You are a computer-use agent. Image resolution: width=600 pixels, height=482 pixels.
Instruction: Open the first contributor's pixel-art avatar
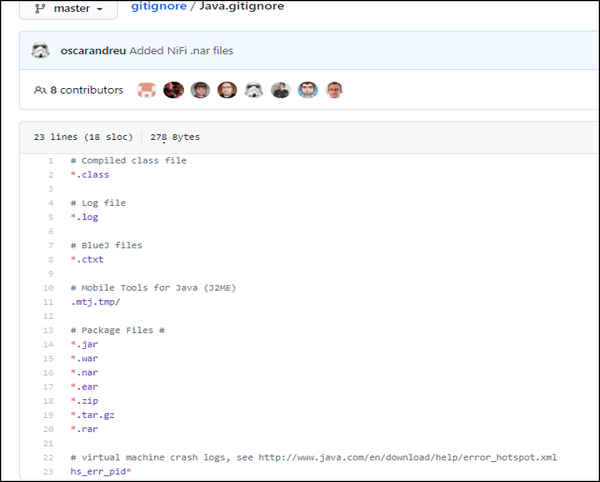pyautogui.click(x=147, y=90)
